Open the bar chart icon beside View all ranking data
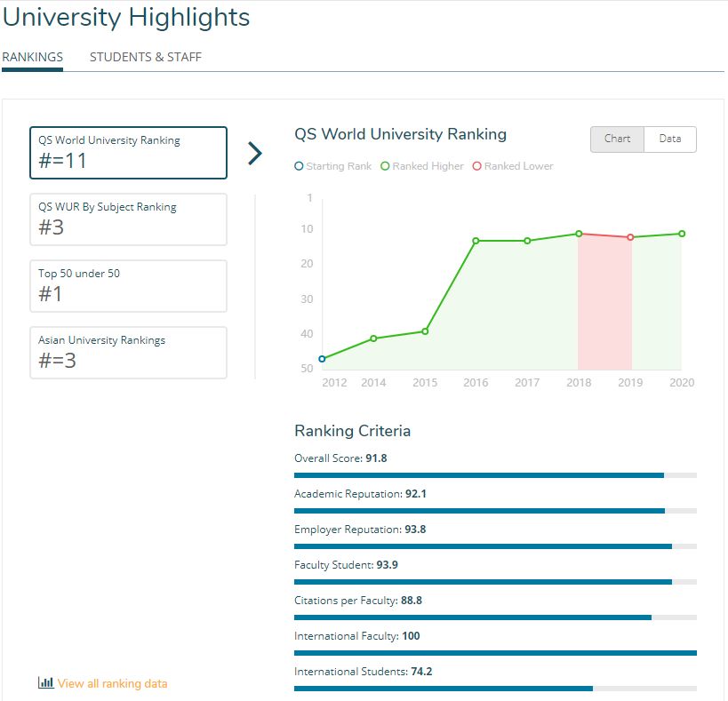The height and width of the screenshot is (701, 728). point(45,683)
